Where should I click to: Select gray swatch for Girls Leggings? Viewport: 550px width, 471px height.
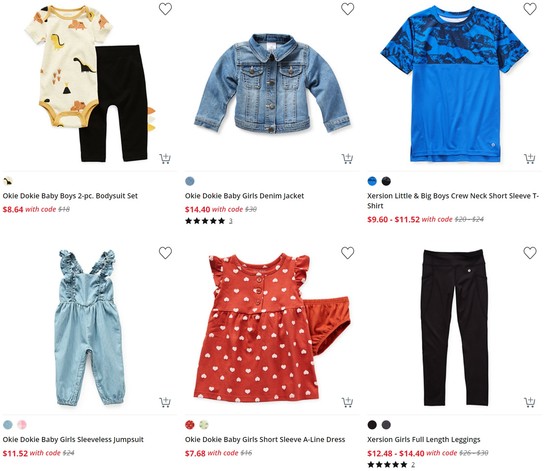pos(386,425)
